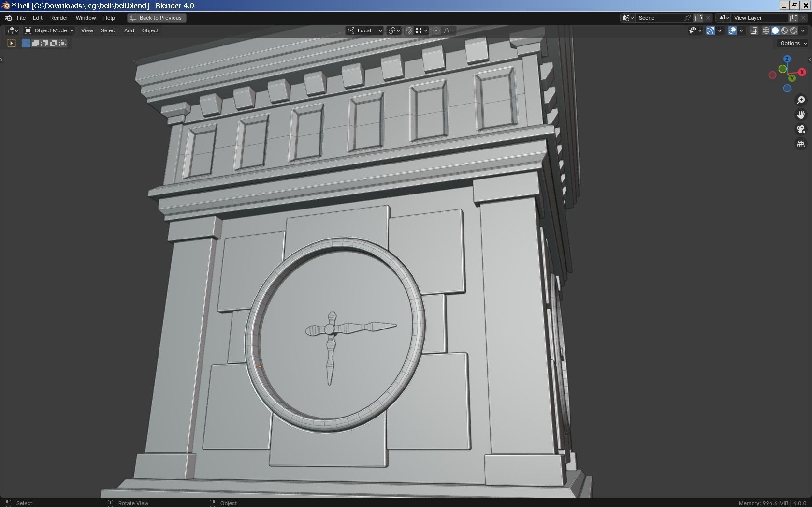
Task: Click the zoom view magnifier icon
Action: pos(801,100)
